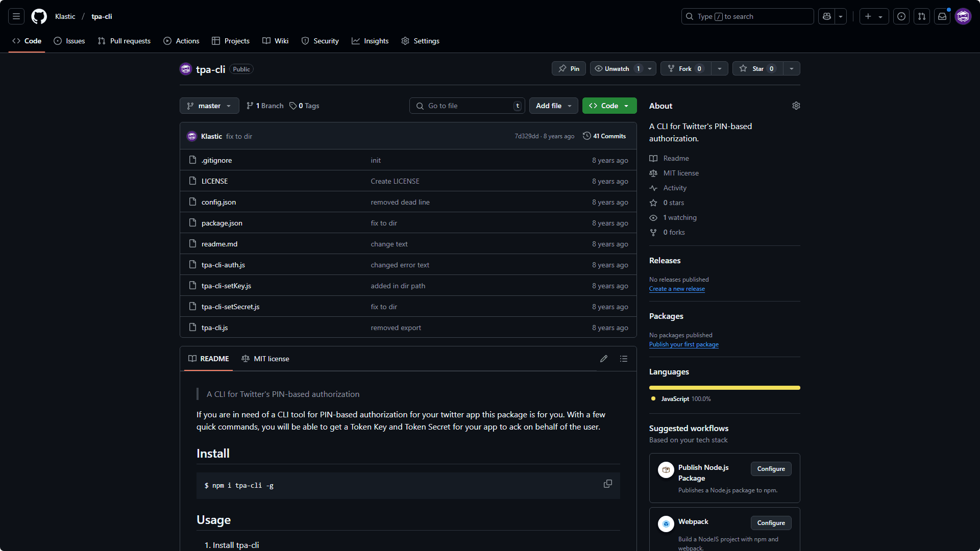Open the Add file dropdown

click(x=553, y=106)
